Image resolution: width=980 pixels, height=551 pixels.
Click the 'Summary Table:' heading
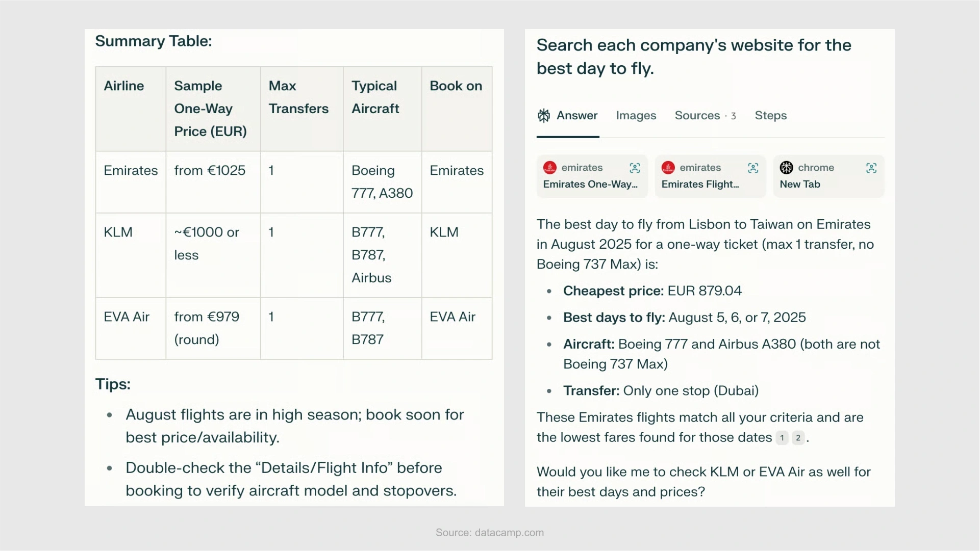pos(154,41)
